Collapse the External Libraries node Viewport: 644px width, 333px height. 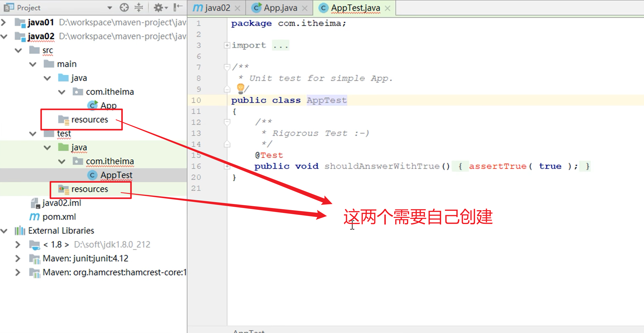(4, 231)
